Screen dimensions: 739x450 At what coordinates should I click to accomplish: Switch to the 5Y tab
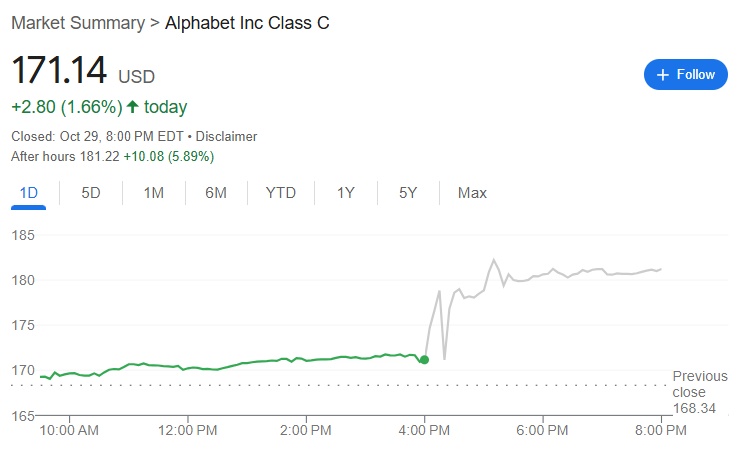click(407, 192)
